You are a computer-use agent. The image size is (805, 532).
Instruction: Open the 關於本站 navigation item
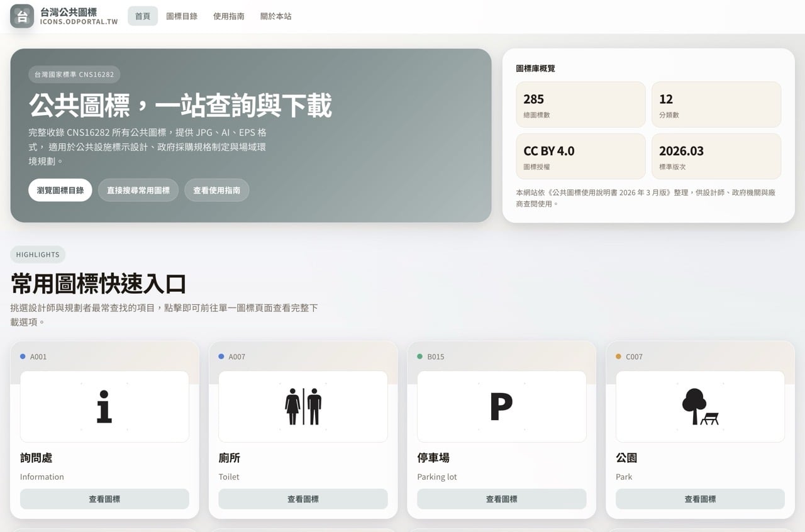pos(276,16)
